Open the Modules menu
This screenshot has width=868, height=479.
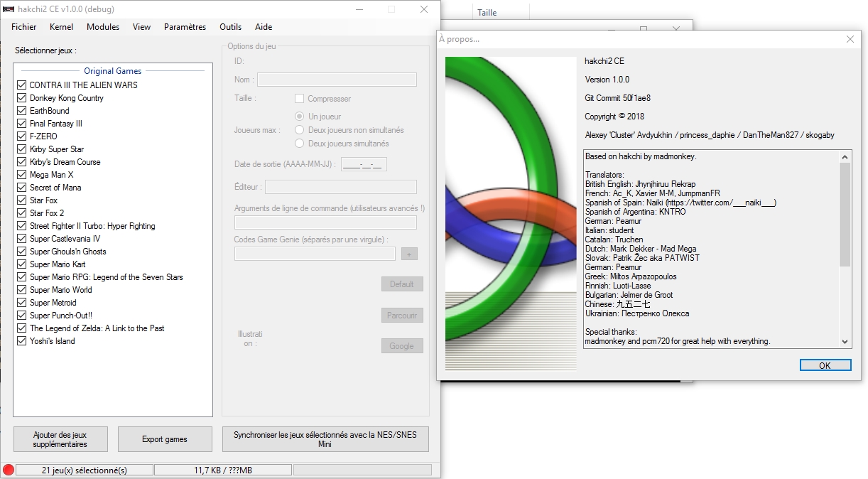click(103, 27)
